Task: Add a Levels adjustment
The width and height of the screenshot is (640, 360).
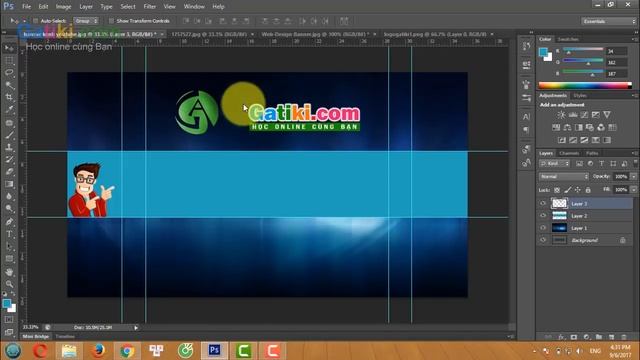Action: coord(573,115)
